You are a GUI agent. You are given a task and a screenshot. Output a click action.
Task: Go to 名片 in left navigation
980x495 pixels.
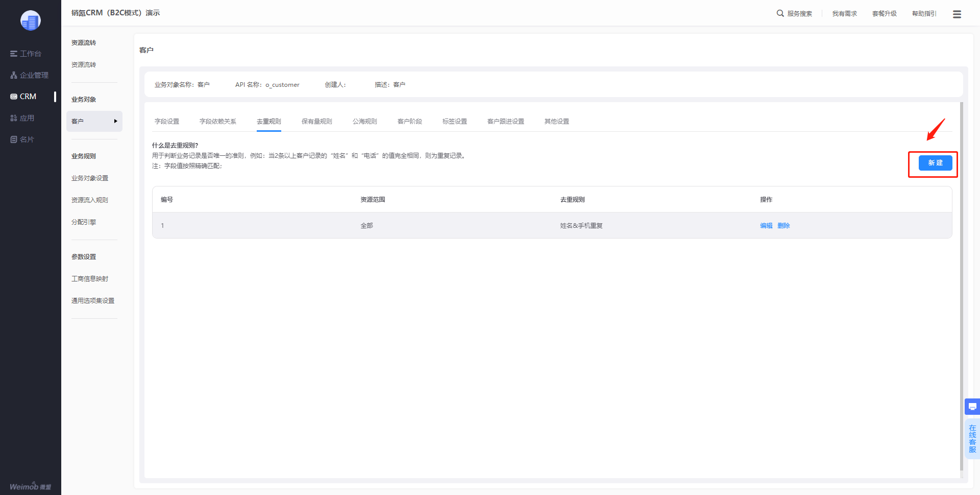27,139
